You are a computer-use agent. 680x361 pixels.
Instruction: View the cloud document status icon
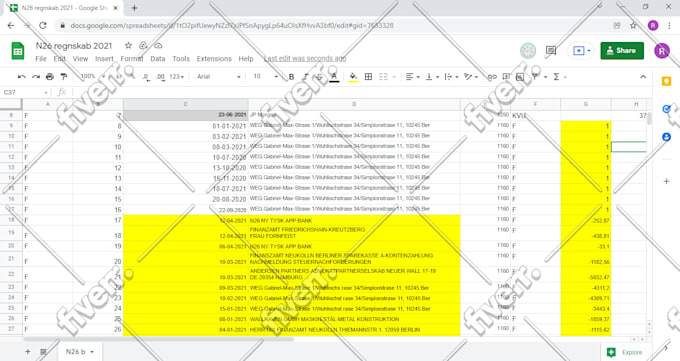(158, 46)
